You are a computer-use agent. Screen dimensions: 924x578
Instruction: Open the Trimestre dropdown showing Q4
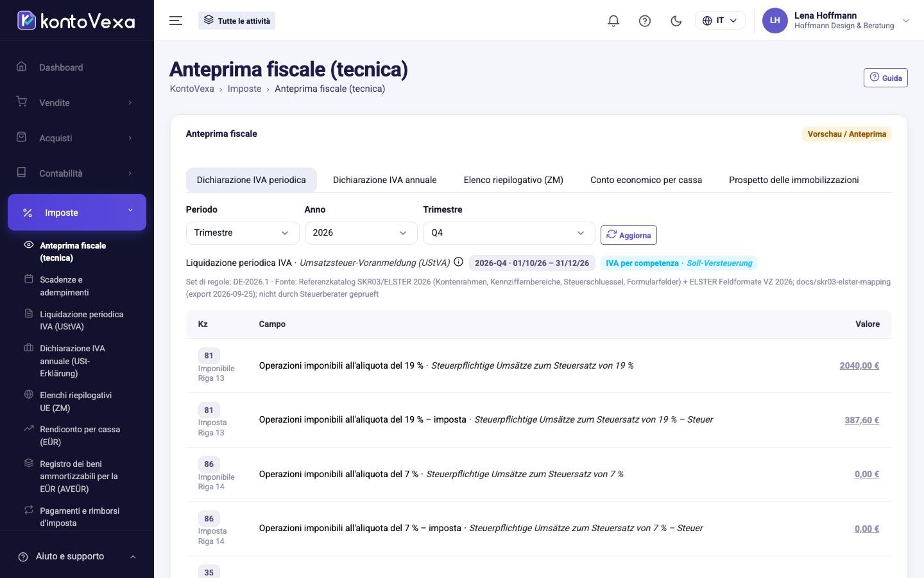[x=509, y=232]
